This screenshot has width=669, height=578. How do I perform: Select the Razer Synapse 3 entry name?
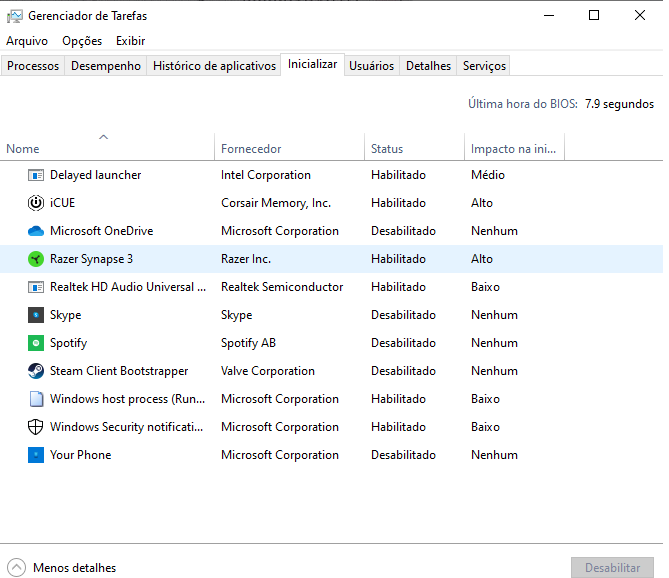tap(91, 259)
